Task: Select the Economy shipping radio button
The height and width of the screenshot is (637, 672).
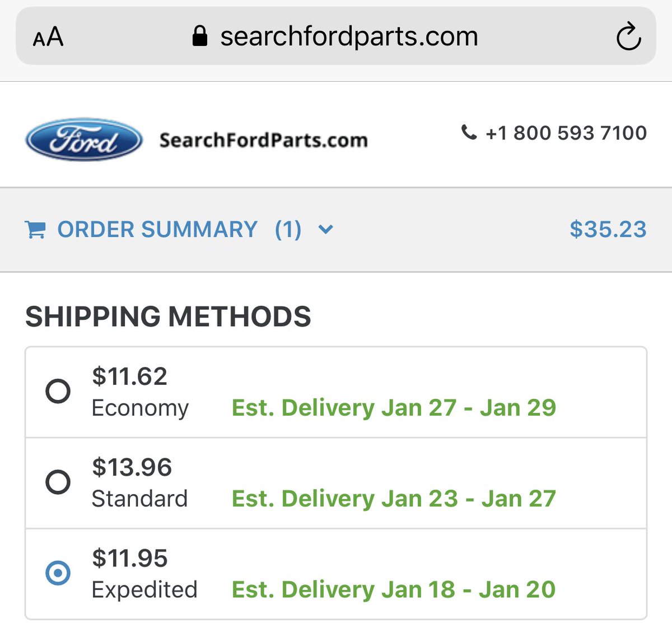Action: pyautogui.click(x=58, y=391)
